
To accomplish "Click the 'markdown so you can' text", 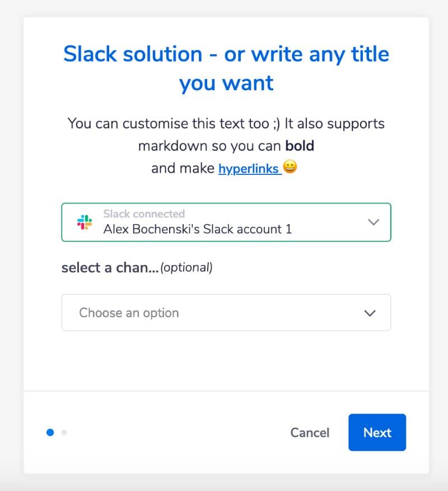I will [x=209, y=146].
